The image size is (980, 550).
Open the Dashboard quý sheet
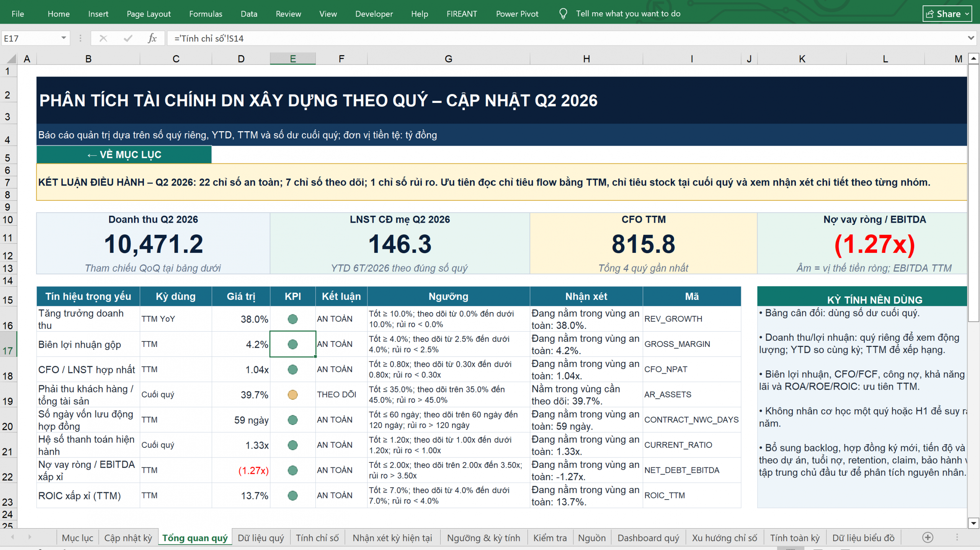(x=648, y=538)
